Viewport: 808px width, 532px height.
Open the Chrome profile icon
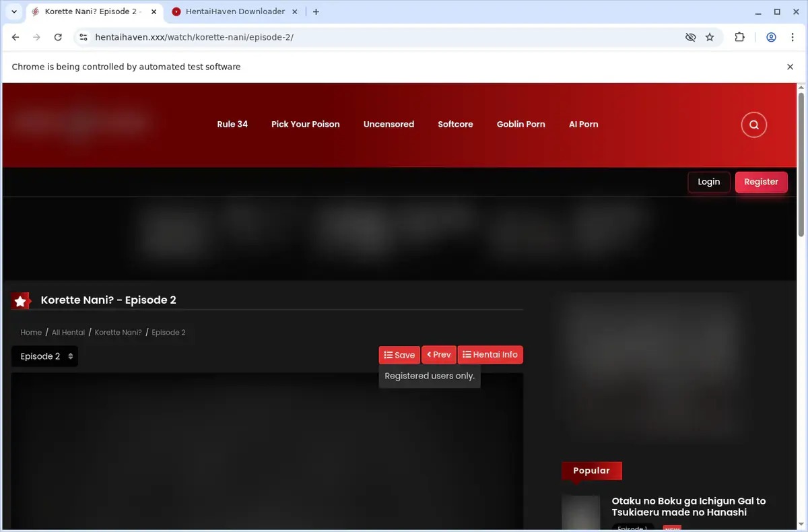pyautogui.click(x=772, y=37)
